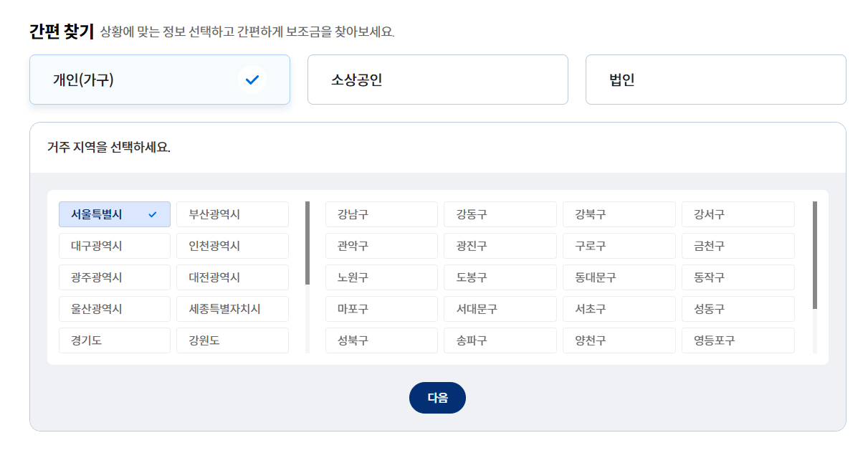Select the 강남구 district
This screenshot has height=453, width=868.
(381, 214)
